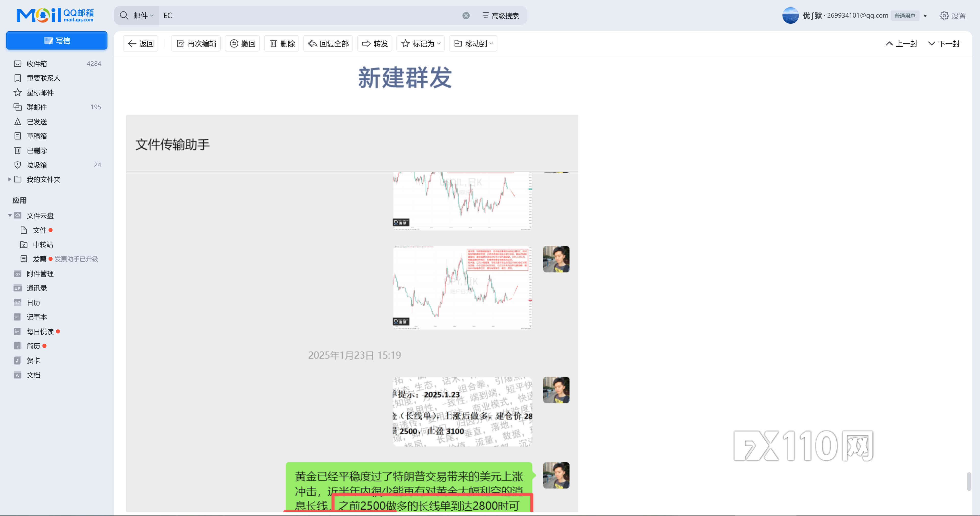Click the inbox count 4284

click(x=94, y=64)
